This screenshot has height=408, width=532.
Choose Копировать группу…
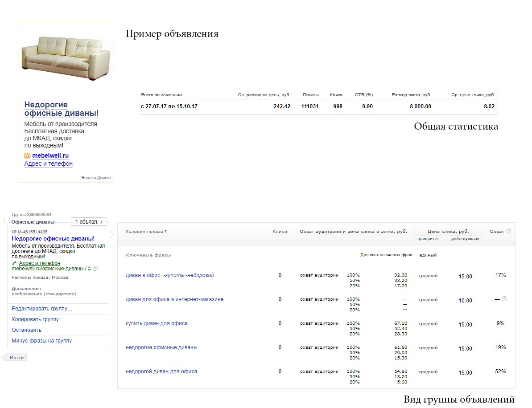click(37, 319)
